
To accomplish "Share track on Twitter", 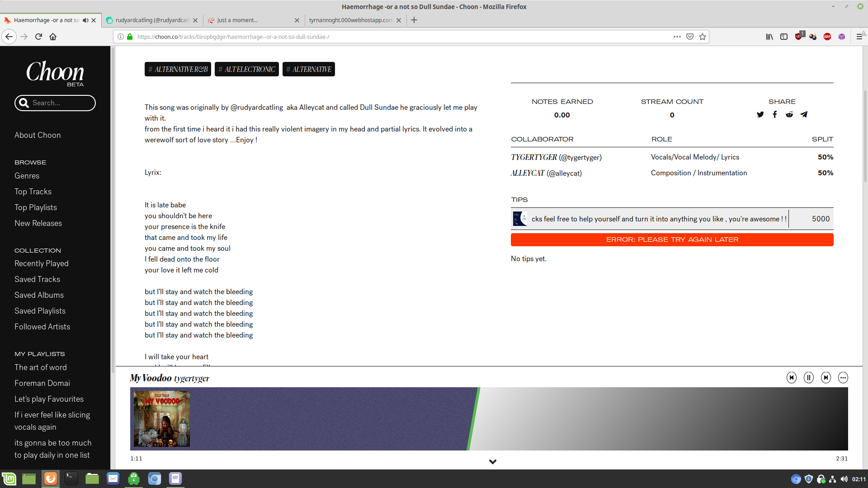I will click(760, 115).
